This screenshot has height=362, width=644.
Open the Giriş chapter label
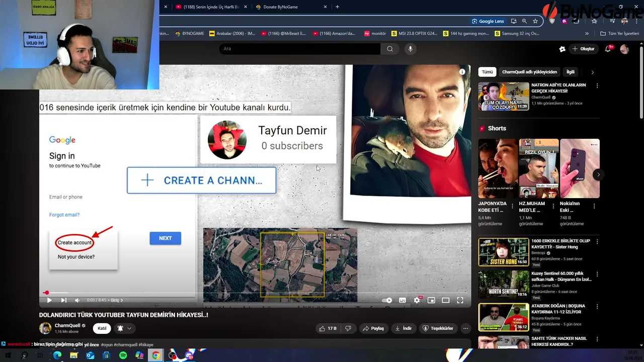tap(116, 300)
